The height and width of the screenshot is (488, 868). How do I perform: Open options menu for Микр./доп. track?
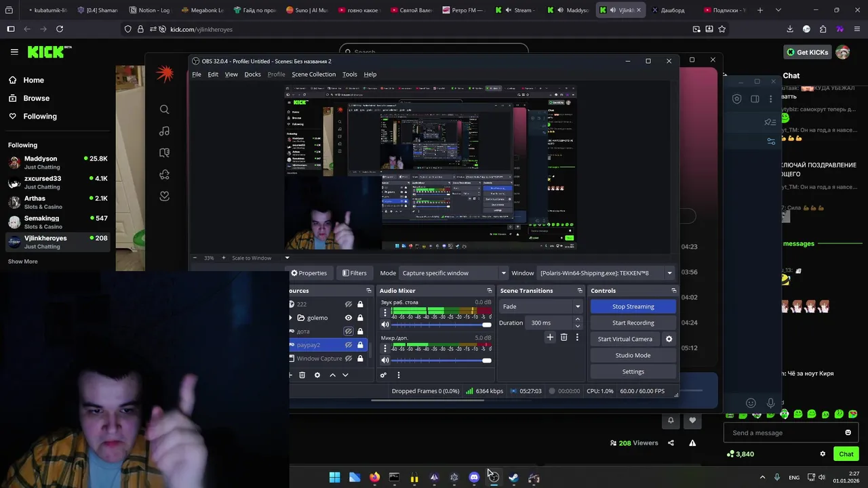[385, 348]
